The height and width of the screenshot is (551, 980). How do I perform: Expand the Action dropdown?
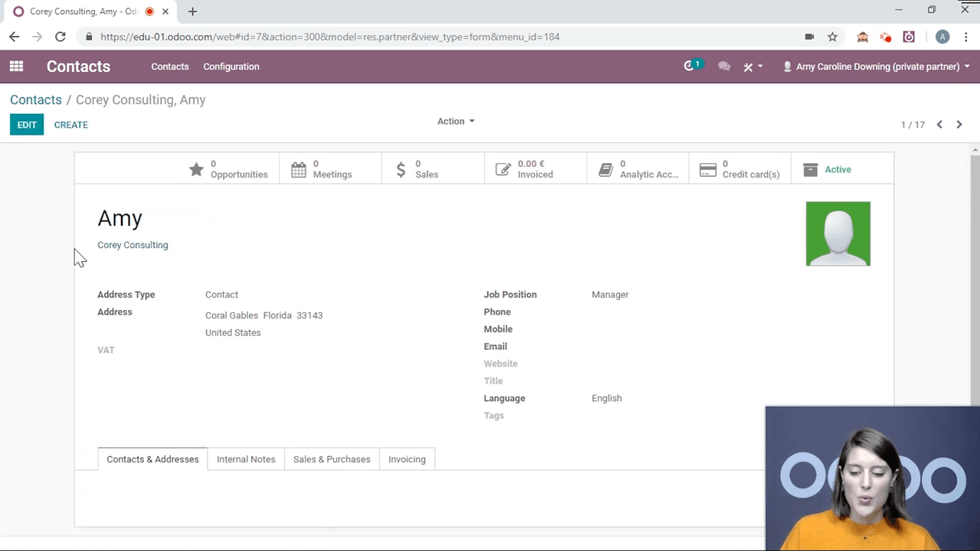456,121
